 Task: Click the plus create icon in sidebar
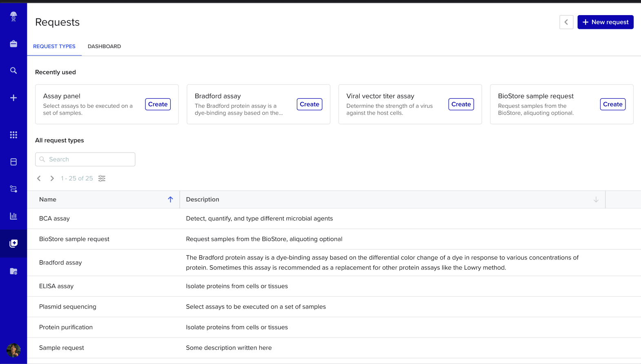pyautogui.click(x=13, y=98)
